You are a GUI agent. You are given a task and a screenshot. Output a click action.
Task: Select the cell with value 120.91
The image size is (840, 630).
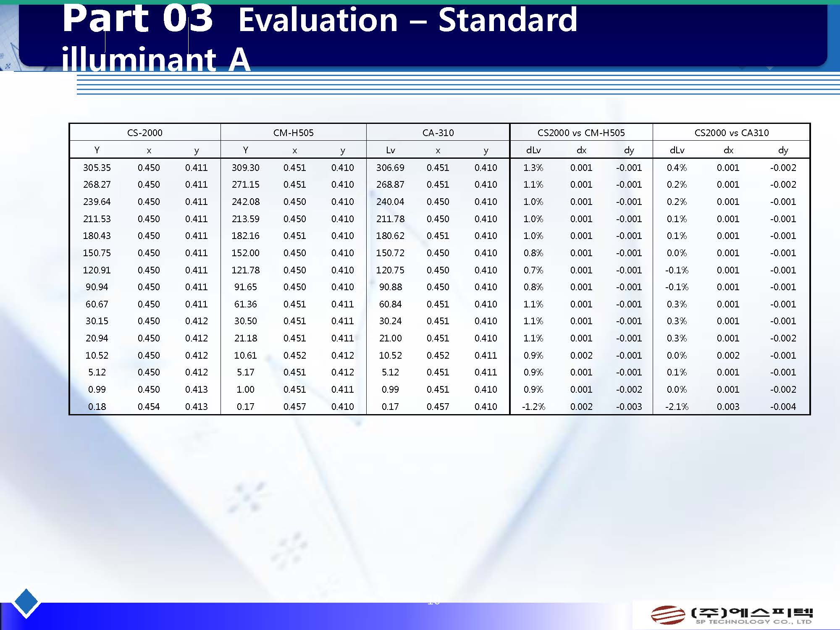(x=97, y=270)
